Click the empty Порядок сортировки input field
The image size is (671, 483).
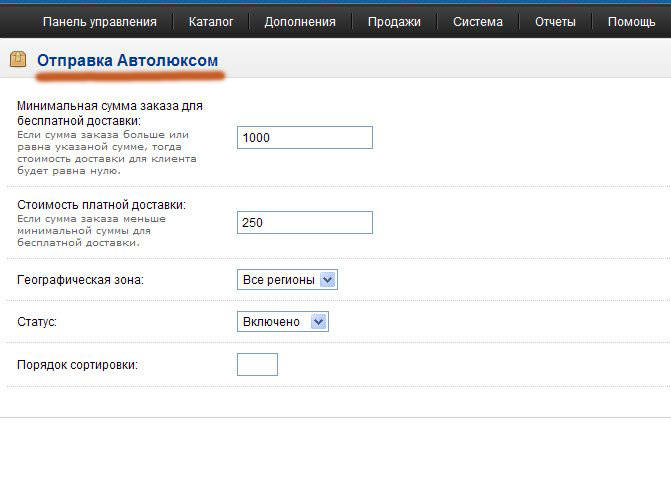pyautogui.click(x=257, y=364)
